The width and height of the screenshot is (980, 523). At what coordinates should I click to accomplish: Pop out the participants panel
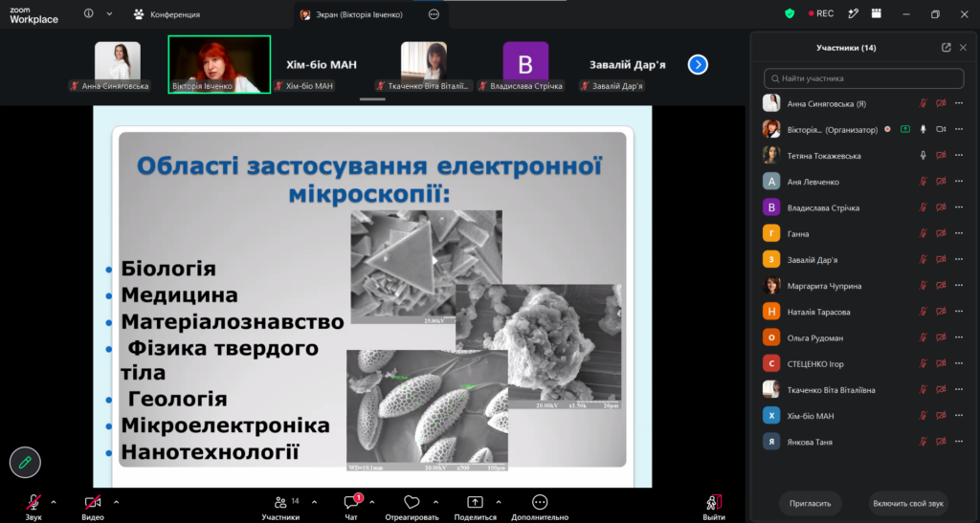click(x=947, y=48)
